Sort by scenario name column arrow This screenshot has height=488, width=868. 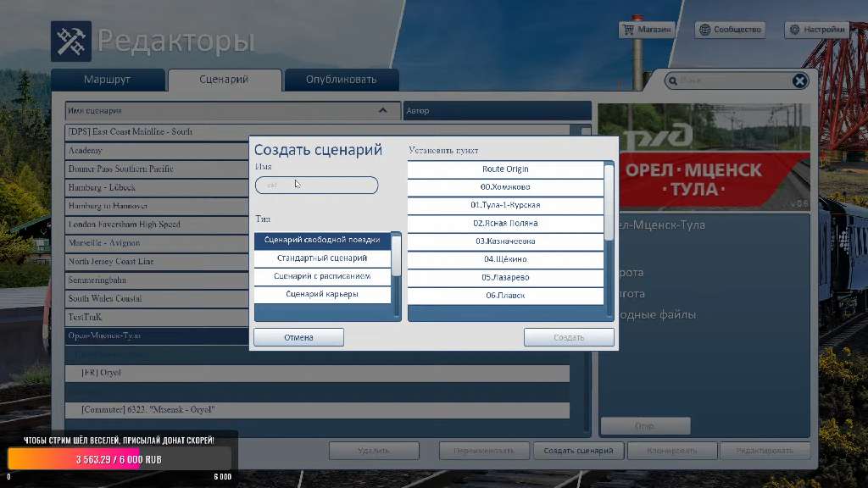pyautogui.click(x=382, y=111)
